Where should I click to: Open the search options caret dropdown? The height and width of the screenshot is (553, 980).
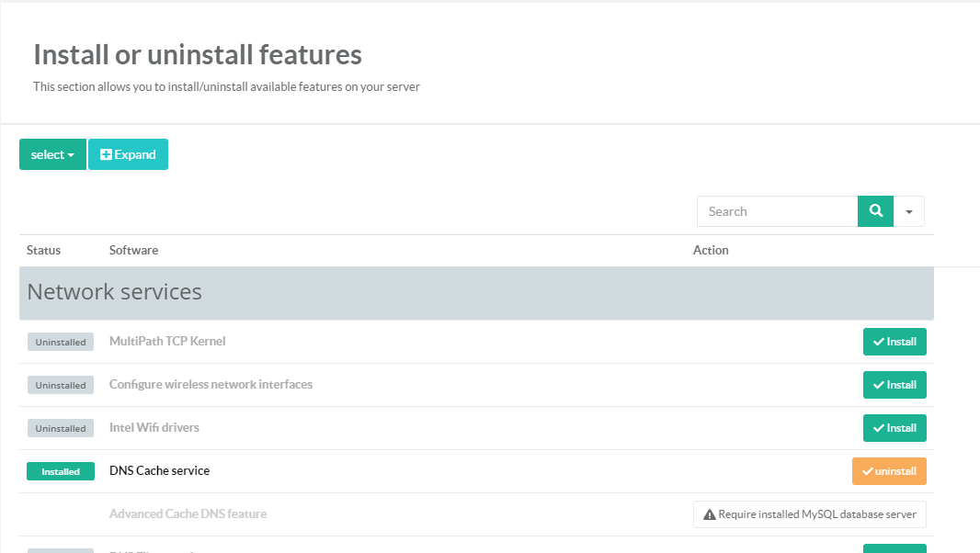point(908,211)
